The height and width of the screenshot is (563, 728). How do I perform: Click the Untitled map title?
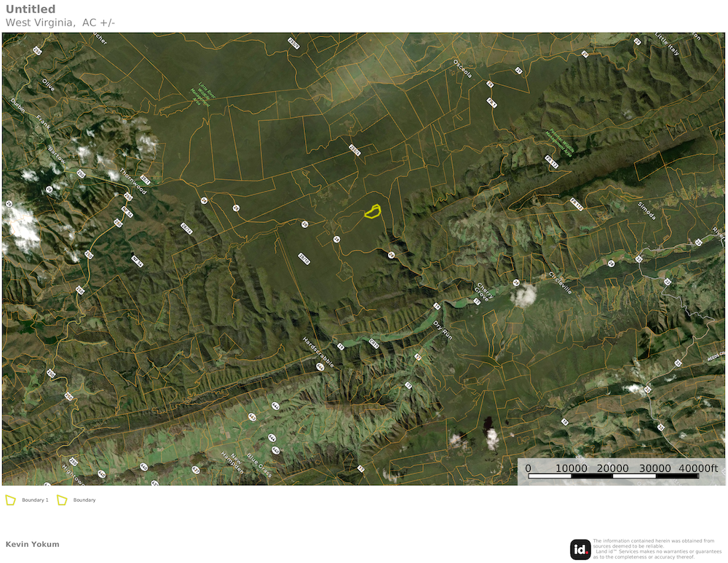tap(30, 9)
